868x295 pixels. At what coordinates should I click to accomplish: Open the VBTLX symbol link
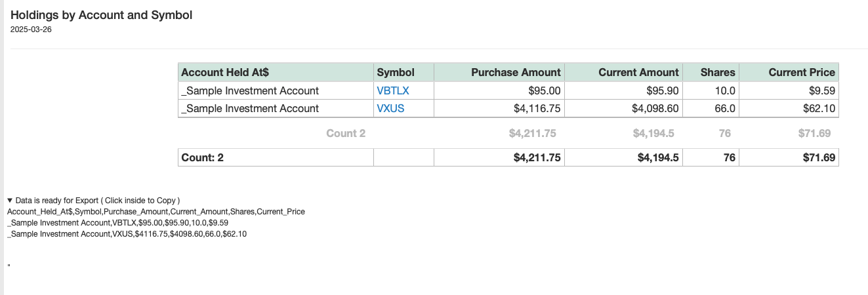click(393, 90)
